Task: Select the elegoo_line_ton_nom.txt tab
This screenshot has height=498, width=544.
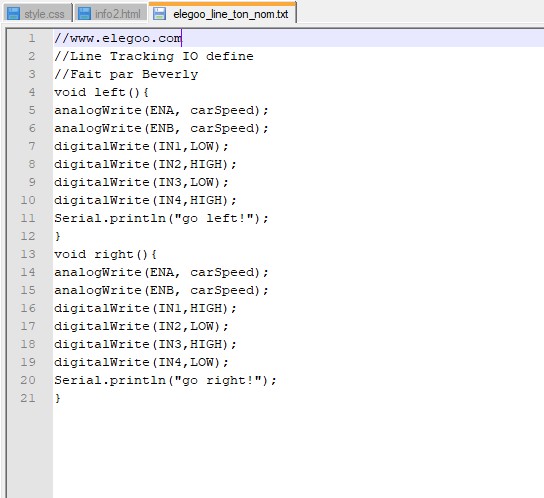Action: click(x=222, y=12)
